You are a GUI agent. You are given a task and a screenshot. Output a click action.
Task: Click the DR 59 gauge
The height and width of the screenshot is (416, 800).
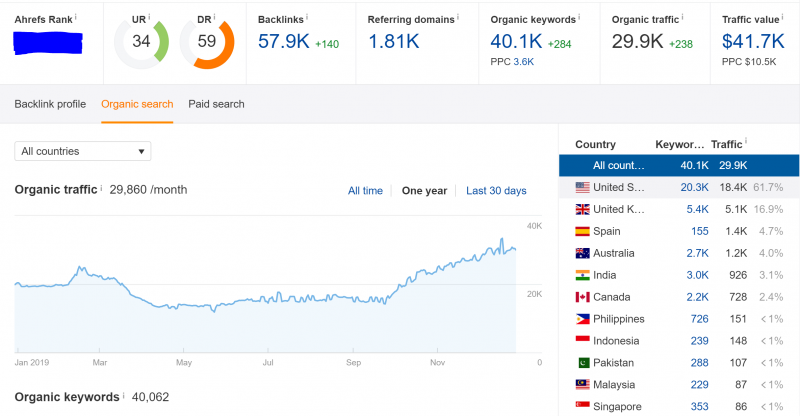[207, 41]
